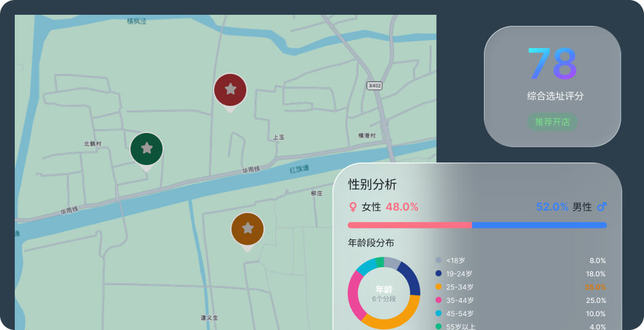The height and width of the screenshot is (330, 644).
Task: Click the dark blue 19-24 donut segment
Action: pos(411,279)
